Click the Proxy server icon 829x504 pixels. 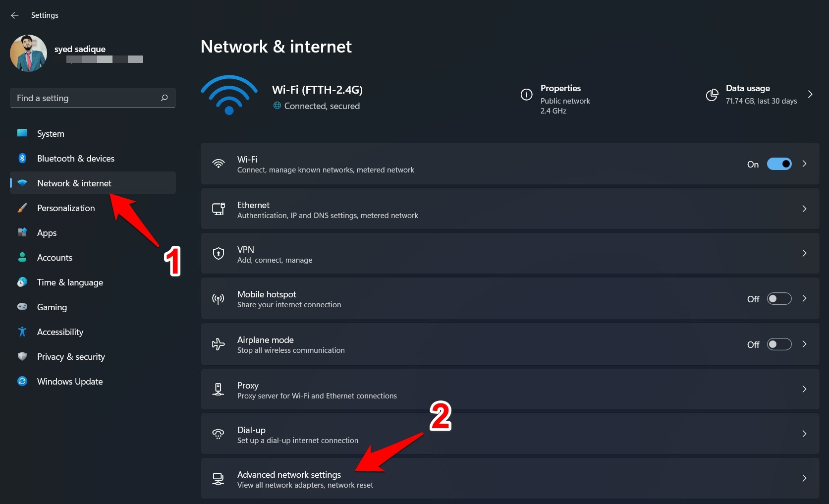click(x=218, y=389)
